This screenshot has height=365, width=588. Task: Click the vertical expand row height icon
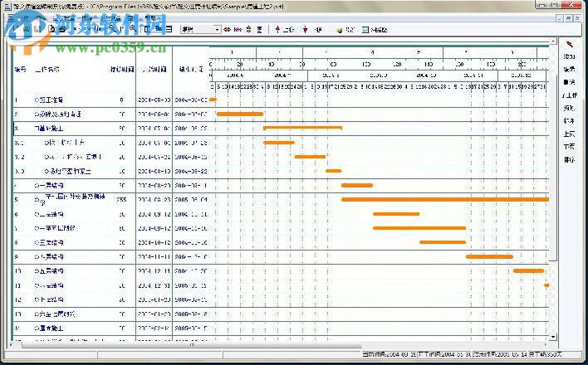tap(248, 30)
